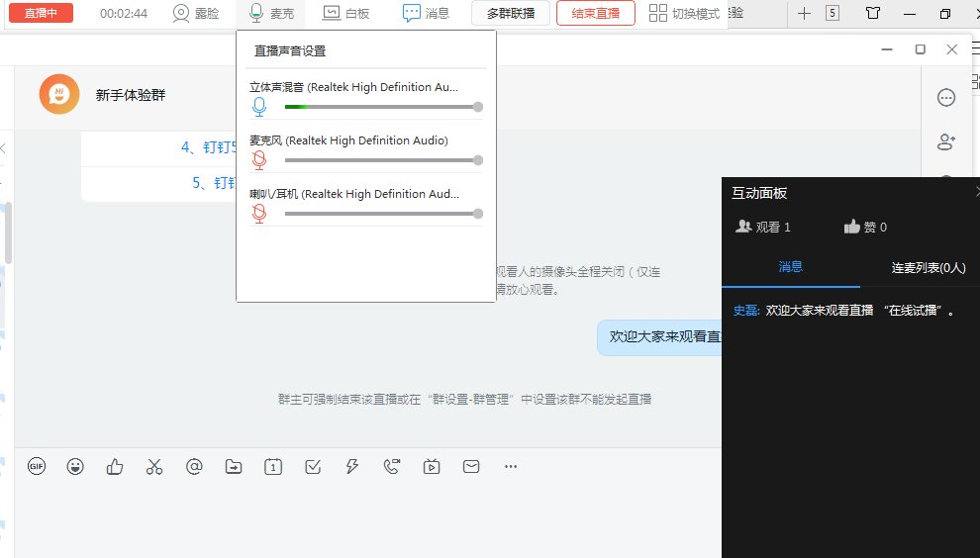The height and width of the screenshot is (558, 980).
Task: Start a video call from chat toolbar
Action: pyautogui.click(x=392, y=467)
